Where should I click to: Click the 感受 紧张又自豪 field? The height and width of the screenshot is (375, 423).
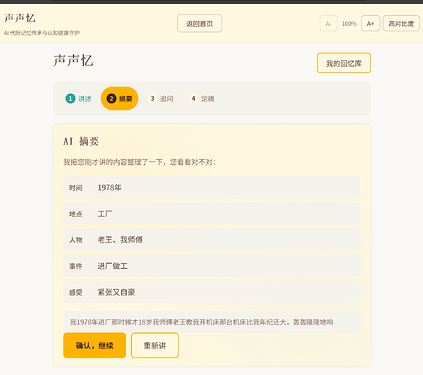(x=212, y=292)
